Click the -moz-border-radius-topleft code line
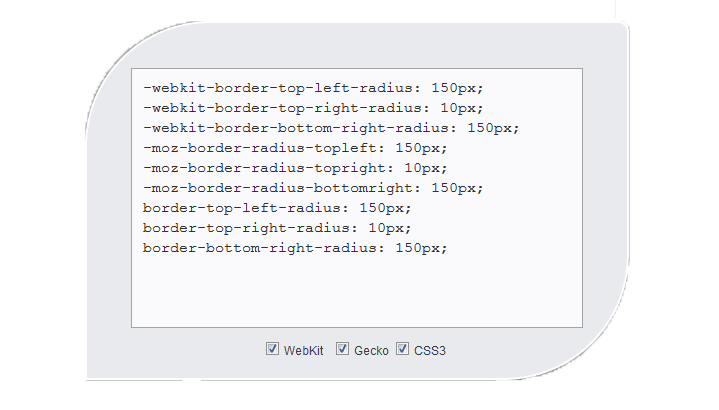 tap(295, 148)
